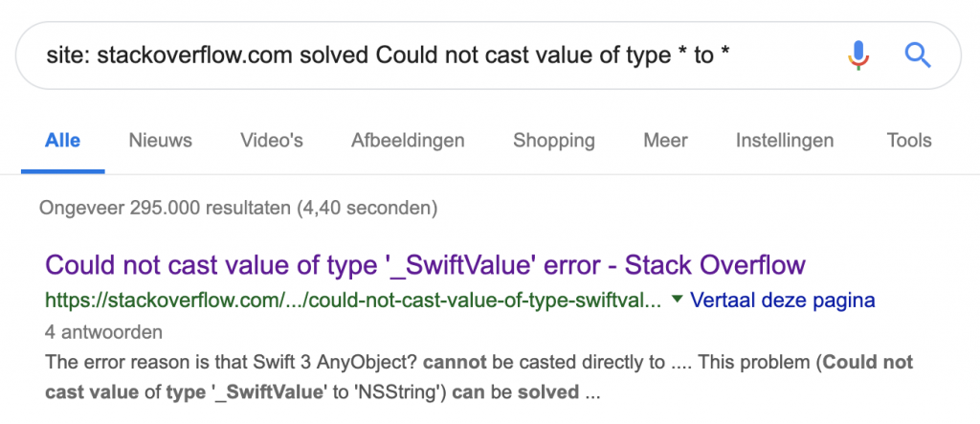Click the magnifying glass search icon
Image resolution: width=980 pixels, height=424 pixels.
coord(918,56)
